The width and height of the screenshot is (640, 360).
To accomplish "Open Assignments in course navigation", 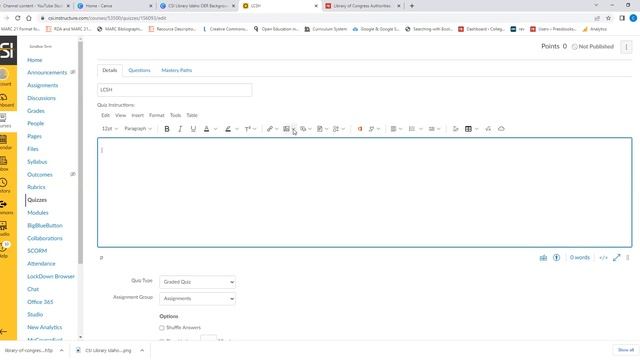I will [42, 85].
